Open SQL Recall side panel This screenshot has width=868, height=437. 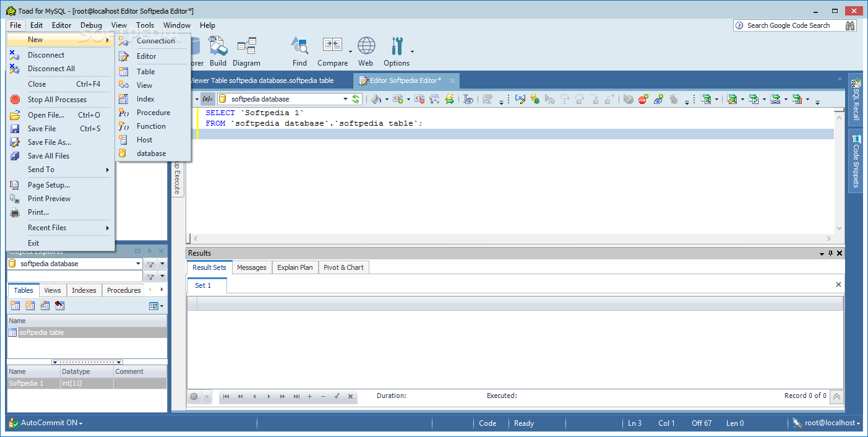coord(856,99)
